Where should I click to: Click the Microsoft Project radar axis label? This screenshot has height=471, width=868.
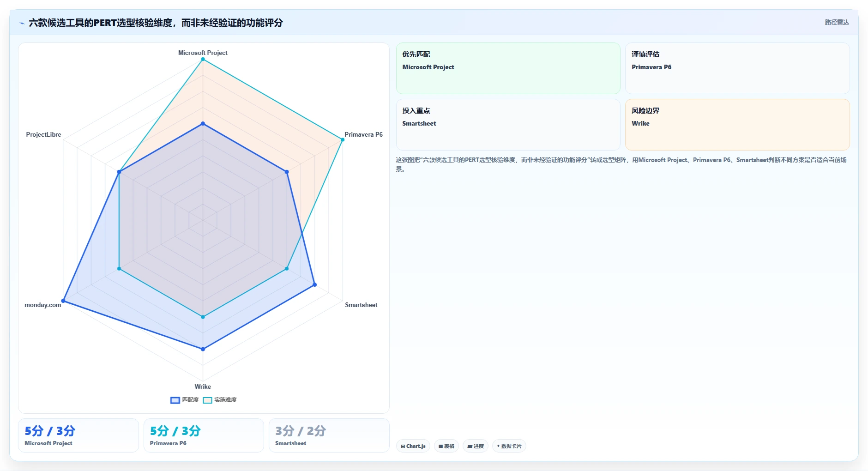tap(203, 53)
